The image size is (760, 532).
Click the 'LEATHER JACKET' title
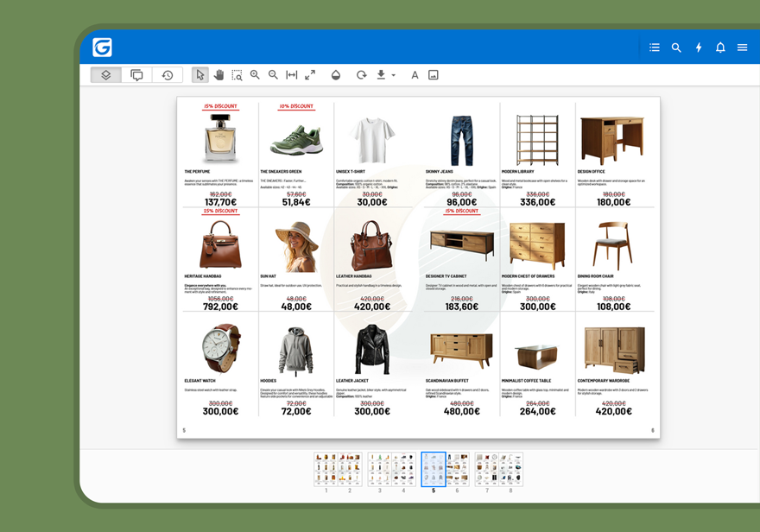pyautogui.click(x=351, y=381)
